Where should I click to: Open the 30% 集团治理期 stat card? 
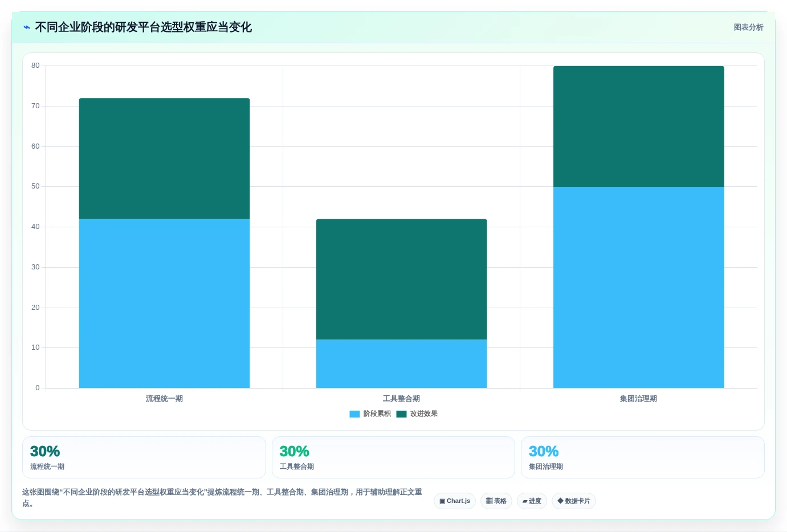[x=643, y=457]
